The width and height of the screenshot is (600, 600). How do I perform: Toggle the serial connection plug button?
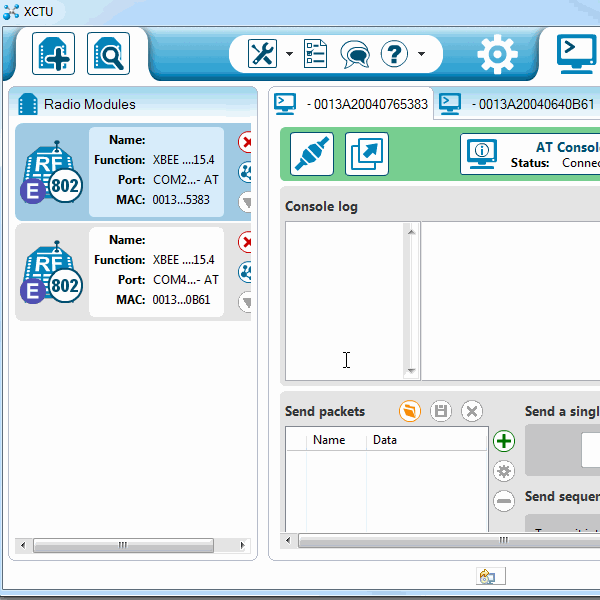(x=312, y=154)
